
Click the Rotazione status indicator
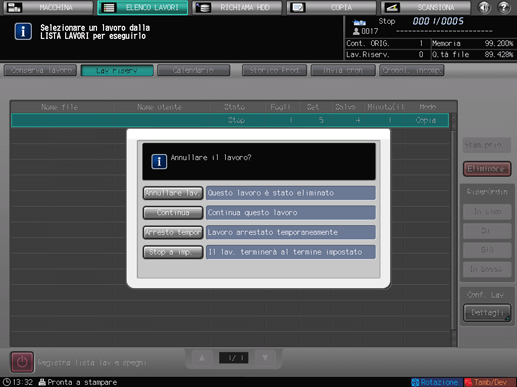tap(436, 382)
